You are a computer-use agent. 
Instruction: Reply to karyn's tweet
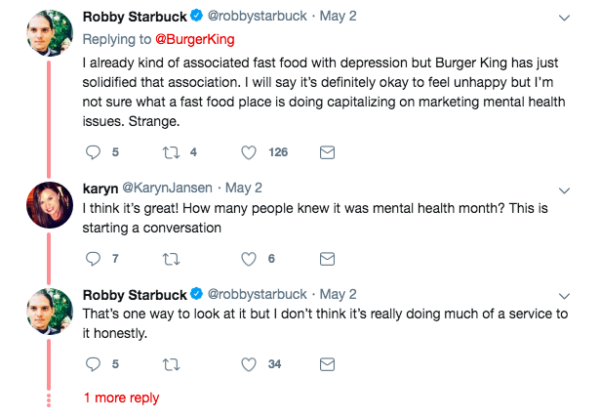click(93, 259)
